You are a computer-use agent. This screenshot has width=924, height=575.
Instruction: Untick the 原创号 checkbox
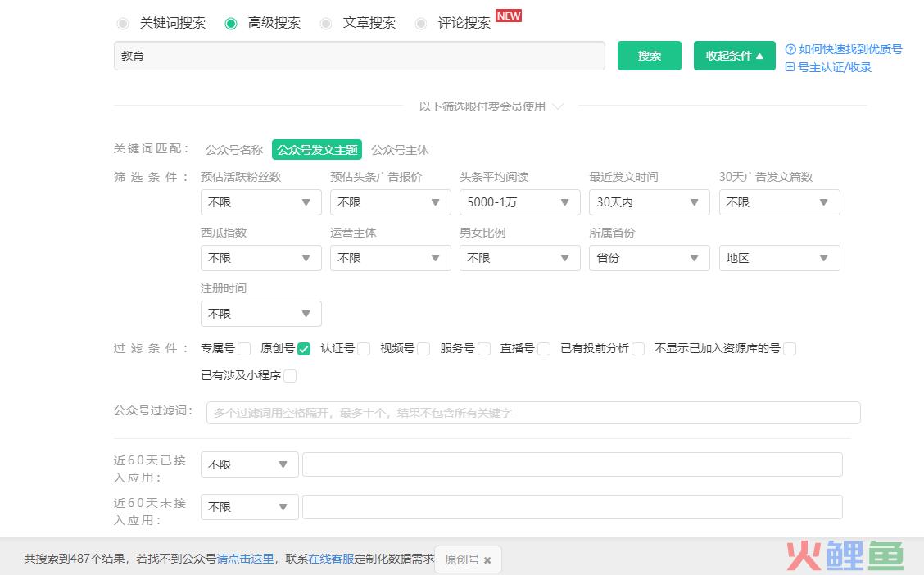tap(304, 349)
